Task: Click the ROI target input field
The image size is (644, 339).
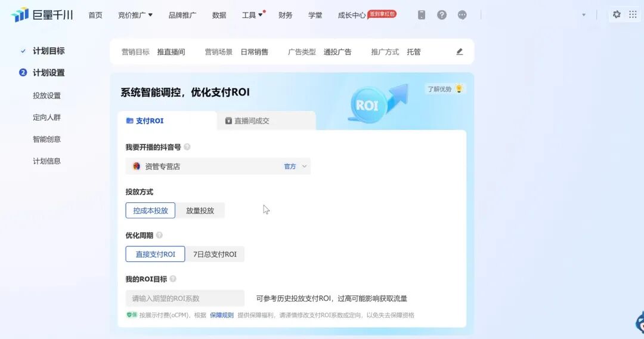Action: click(x=185, y=298)
